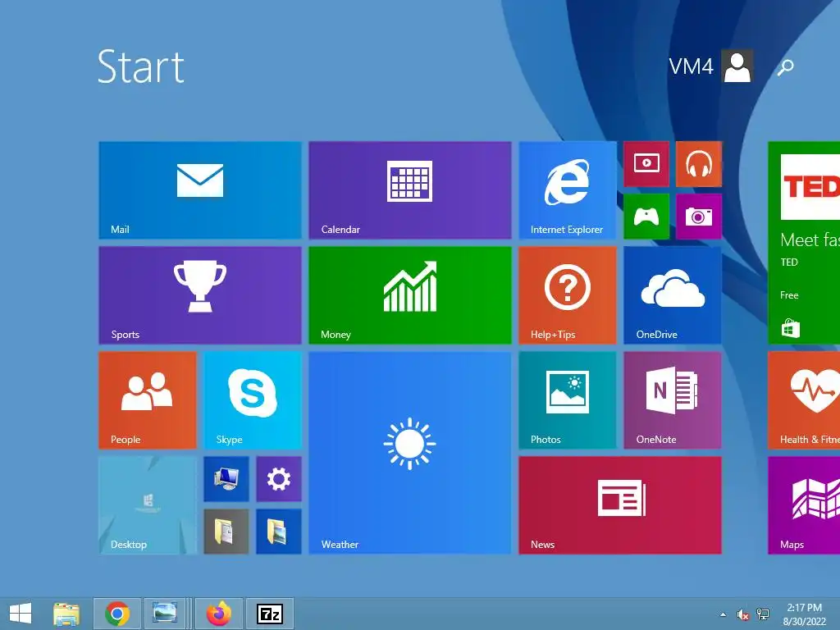Click the network tray icon
Screen dimensions: 840x630
(x=763, y=614)
